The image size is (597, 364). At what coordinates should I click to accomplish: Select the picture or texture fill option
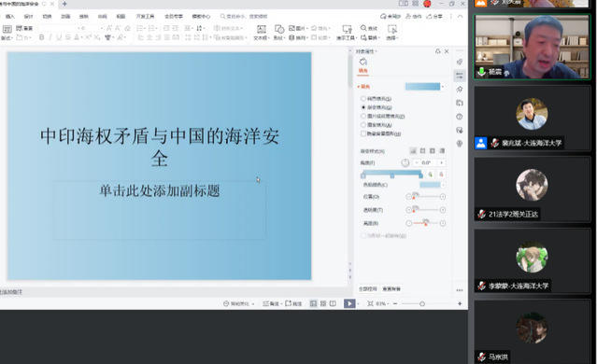(363, 116)
